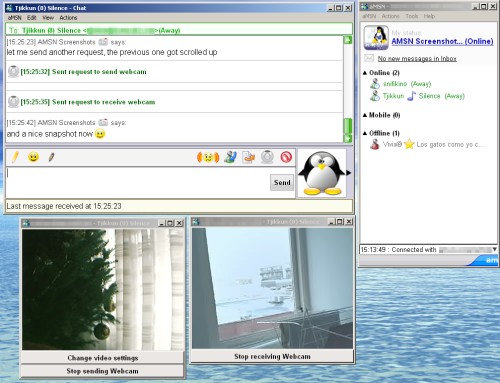This screenshot has width=500, height=383.
Task: Click the snifikino away buddy icon
Action: [x=375, y=84]
